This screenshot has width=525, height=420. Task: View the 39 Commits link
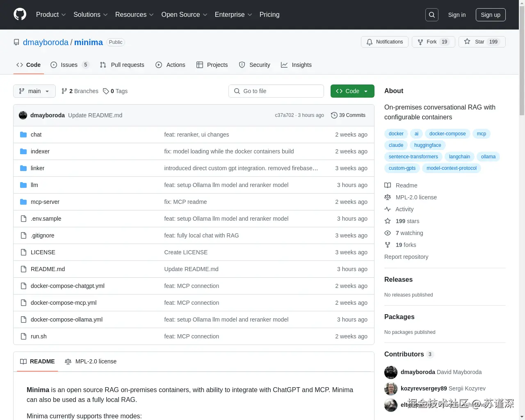point(348,115)
